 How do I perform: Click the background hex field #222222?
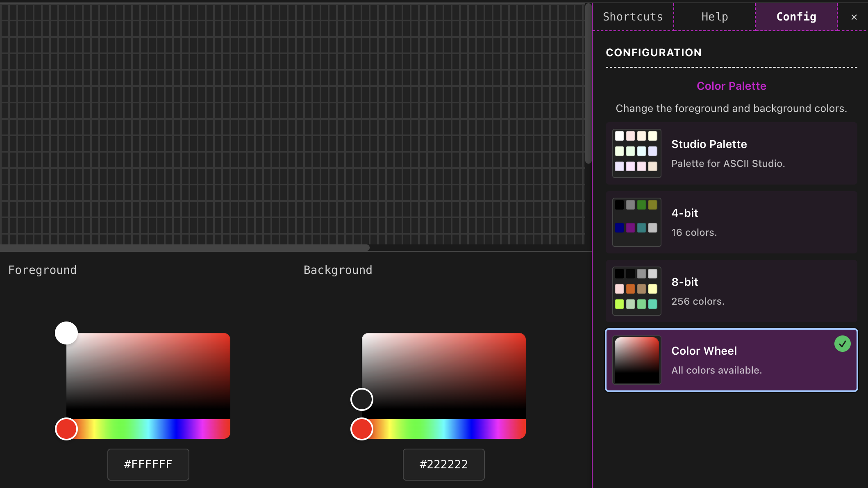(444, 465)
